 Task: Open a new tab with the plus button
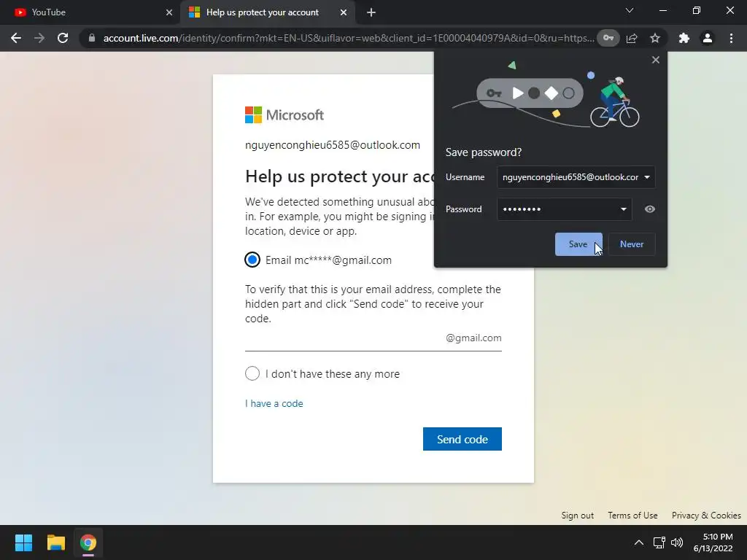coord(371,13)
